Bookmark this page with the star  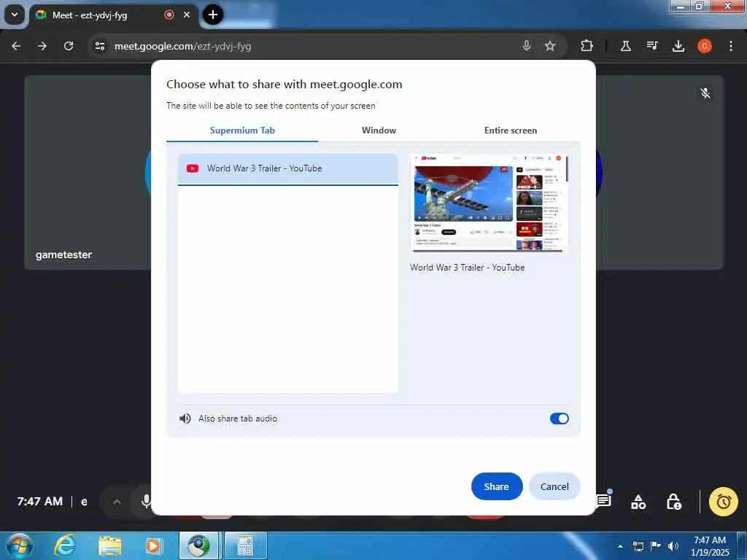550,46
